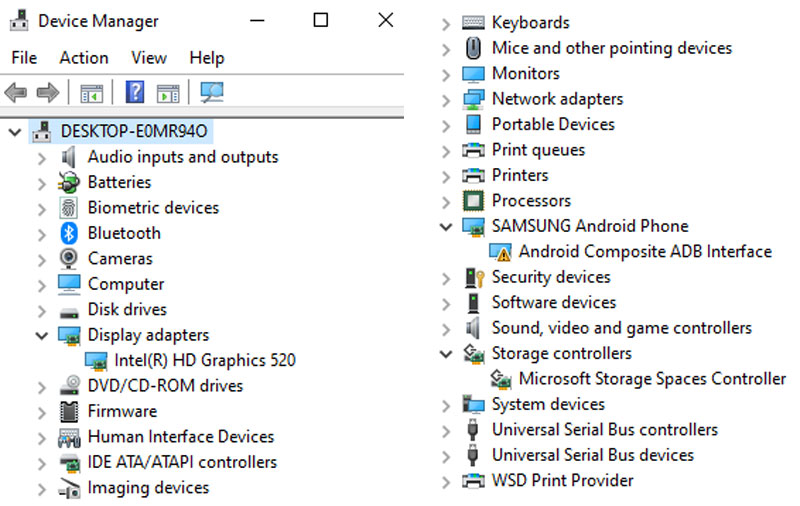Click the Sound, video and game controllers icon
The image size is (800, 506).
(473, 328)
